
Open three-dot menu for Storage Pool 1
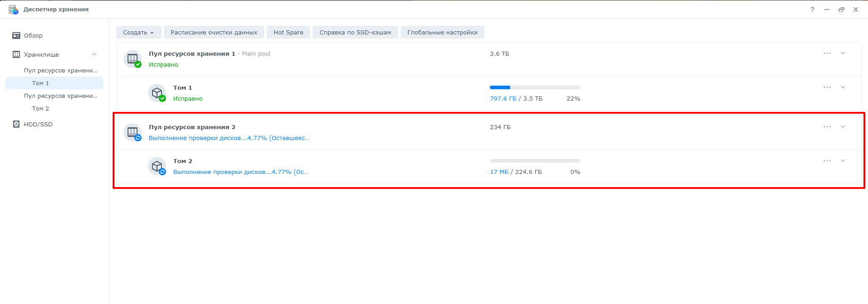pos(827,53)
